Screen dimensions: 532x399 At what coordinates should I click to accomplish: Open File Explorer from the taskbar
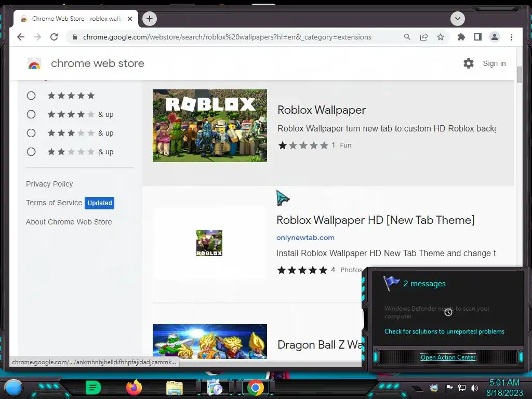pos(175,388)
